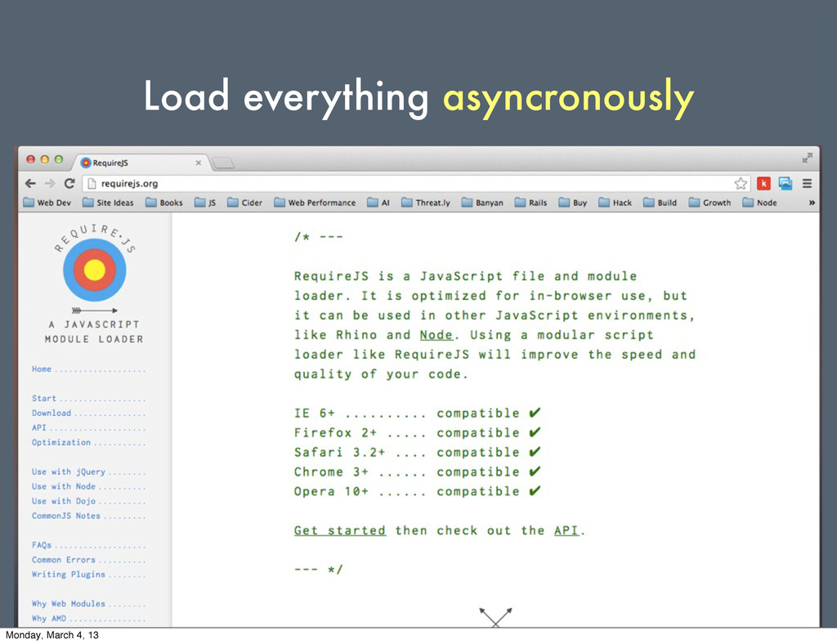Image resolution: width=837 pixels, height=644 pixels.
Task: Enter fullscreen via top-right arrows icon
Action: coord(807,158)
